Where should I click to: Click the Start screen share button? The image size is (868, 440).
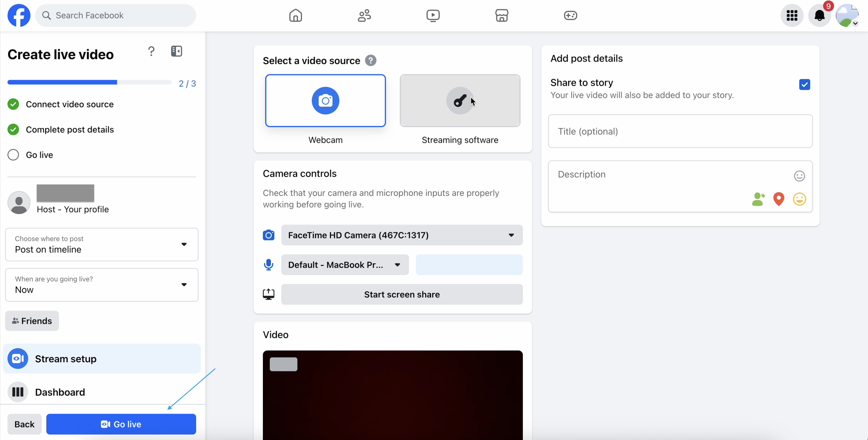tap(402, 295)
